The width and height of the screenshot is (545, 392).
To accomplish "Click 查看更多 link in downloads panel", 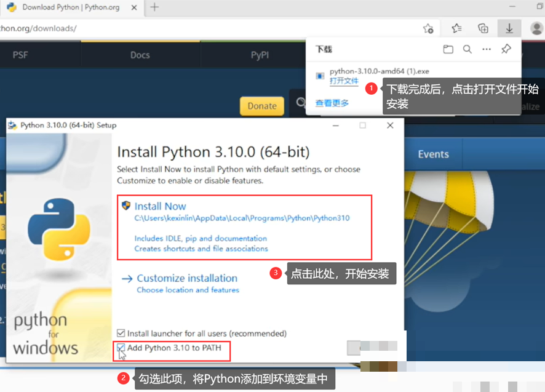I will (x=332, y=103).
